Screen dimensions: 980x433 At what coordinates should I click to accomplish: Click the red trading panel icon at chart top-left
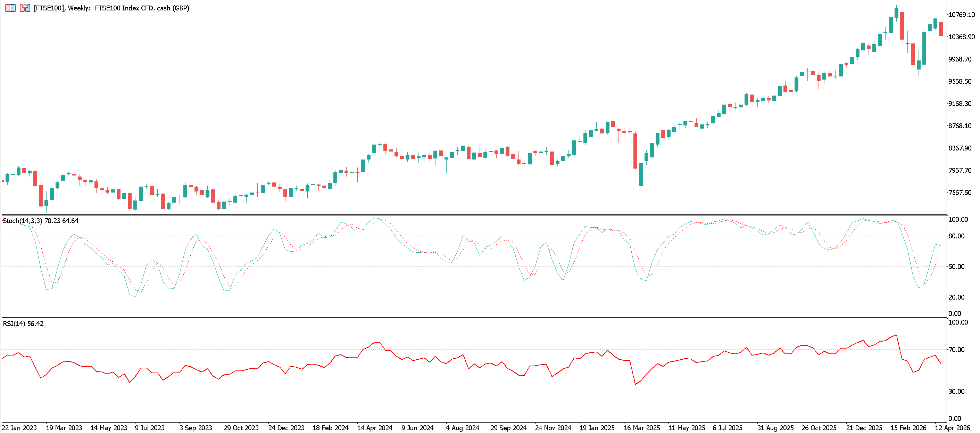click(x=10, y=8)
